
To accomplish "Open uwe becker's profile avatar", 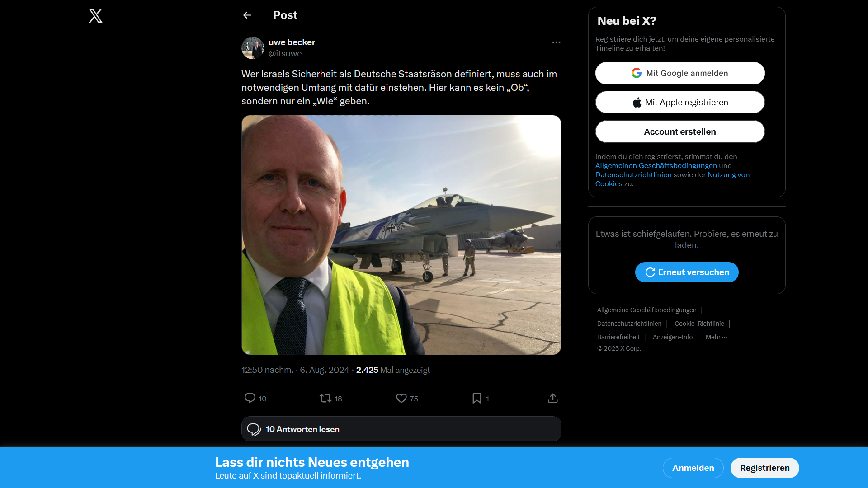I will coord(253,48).
